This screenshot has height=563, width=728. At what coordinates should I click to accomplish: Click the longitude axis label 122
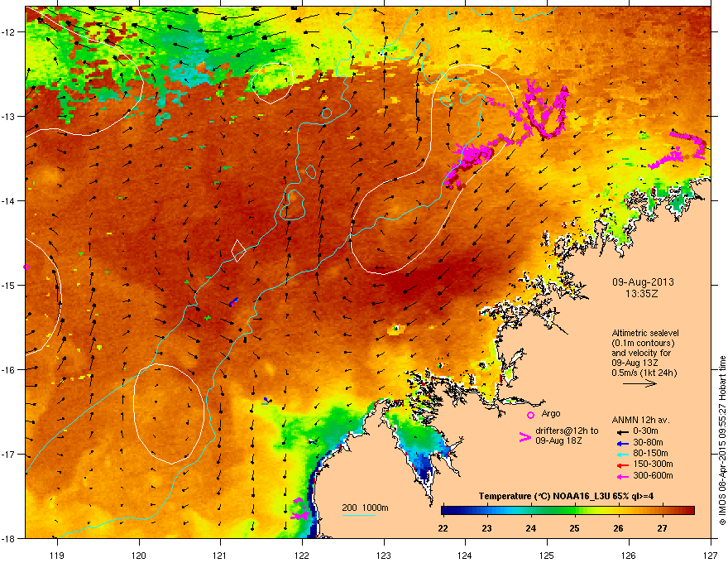[x=302, y=556]
